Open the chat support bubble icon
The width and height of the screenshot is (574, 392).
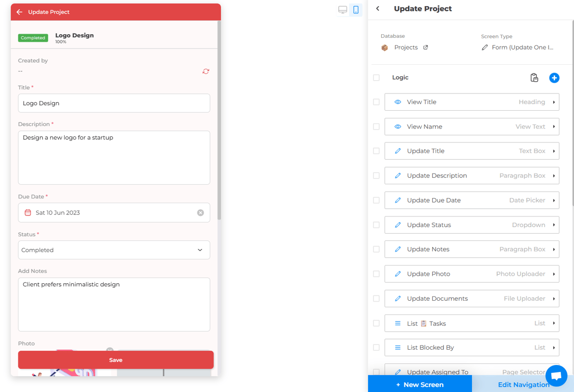click(556, 376)
